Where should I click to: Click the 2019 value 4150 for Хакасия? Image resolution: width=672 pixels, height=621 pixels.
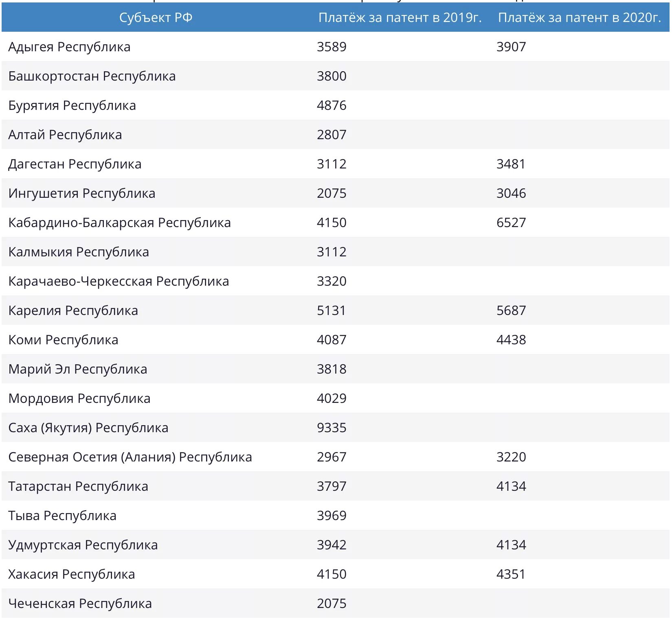pyautogui.click(x=332, y=574)
